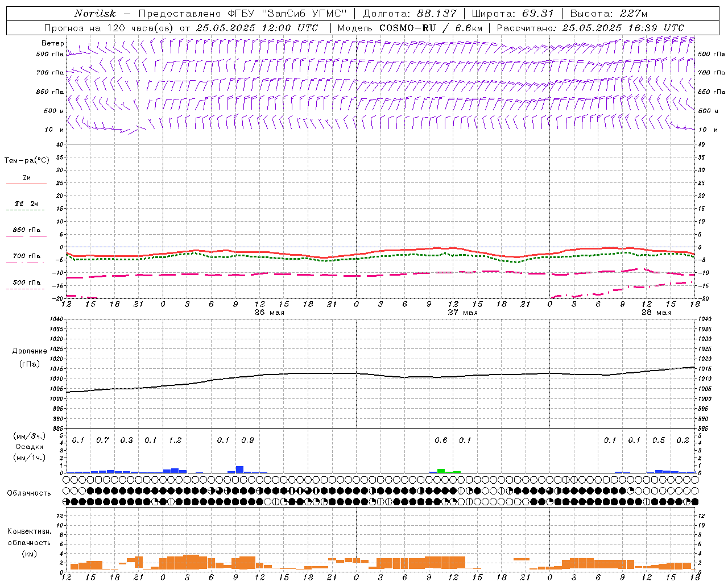The width and height of the screenshot is (728, 582).
Task: Click the red line swatch under '2м' legend
Action: tap(26, 184)
